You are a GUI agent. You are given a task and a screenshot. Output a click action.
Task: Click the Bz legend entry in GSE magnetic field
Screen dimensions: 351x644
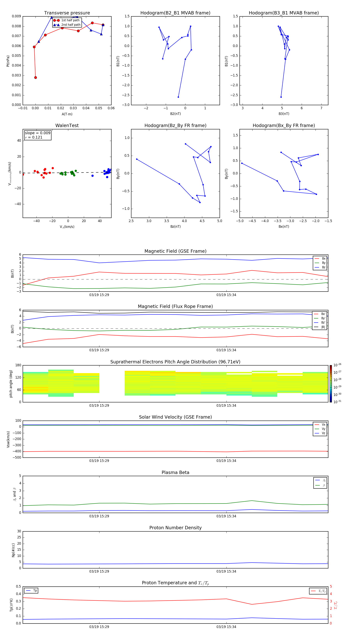click(x=320, y=267)
